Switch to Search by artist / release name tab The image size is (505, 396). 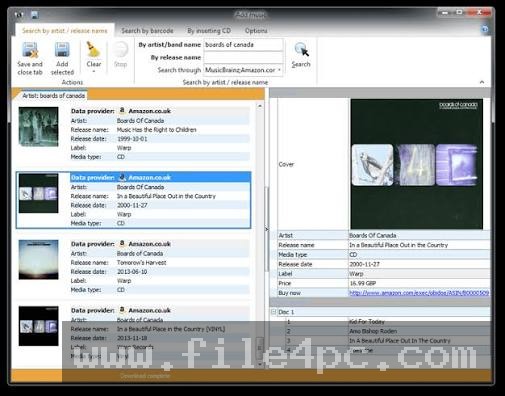pos(65,31)
